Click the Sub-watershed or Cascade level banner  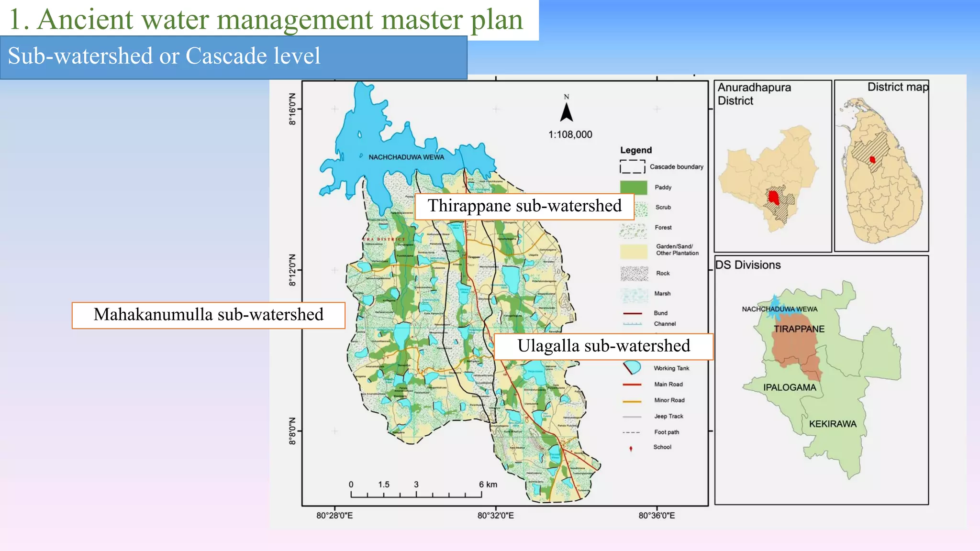coord(233,57)
